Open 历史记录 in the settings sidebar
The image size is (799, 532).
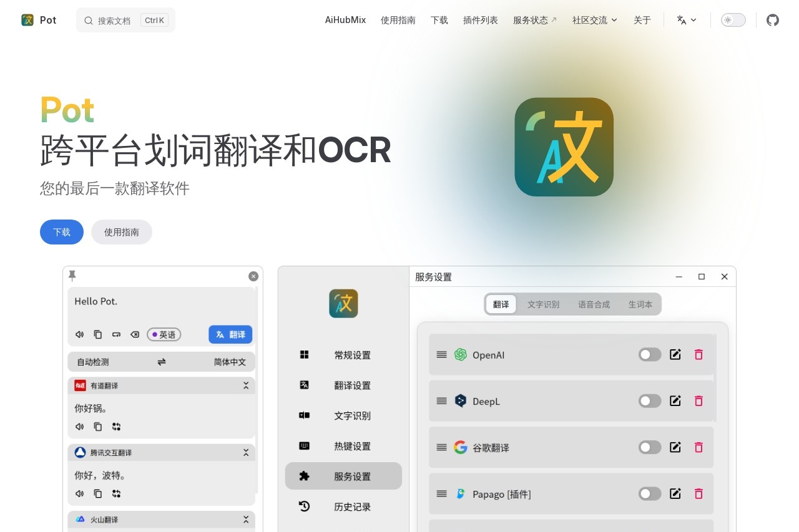pyautogui.click(x=343, y=506)
